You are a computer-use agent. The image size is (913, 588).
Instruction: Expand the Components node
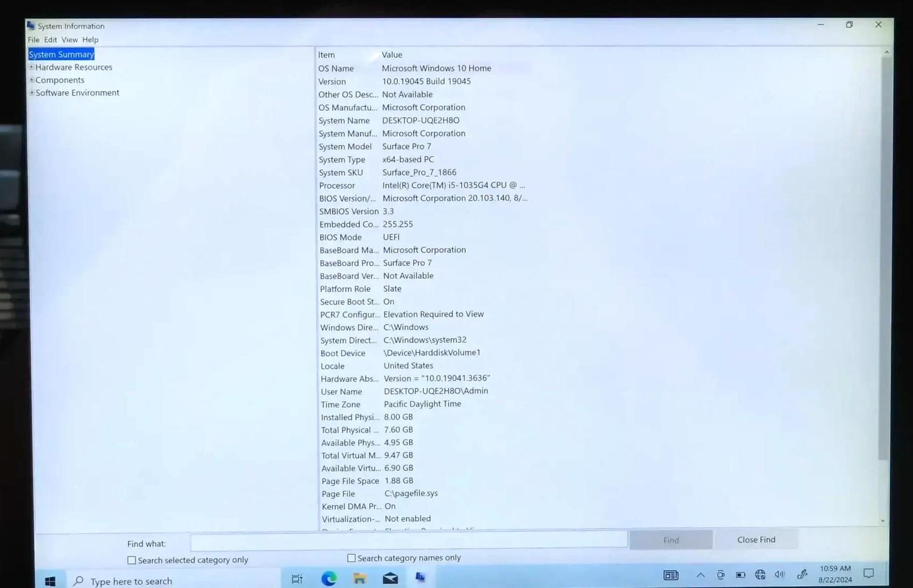click(x=32, y=80)
